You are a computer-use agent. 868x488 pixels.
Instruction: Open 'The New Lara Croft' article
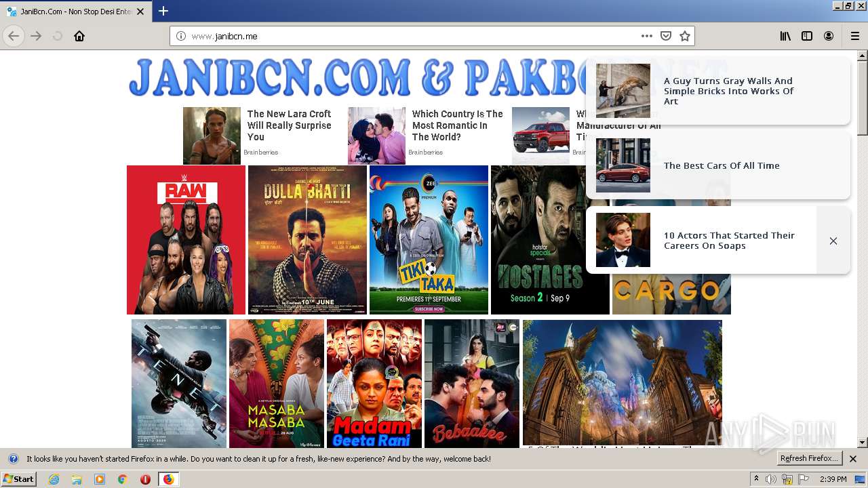point(290,125)
